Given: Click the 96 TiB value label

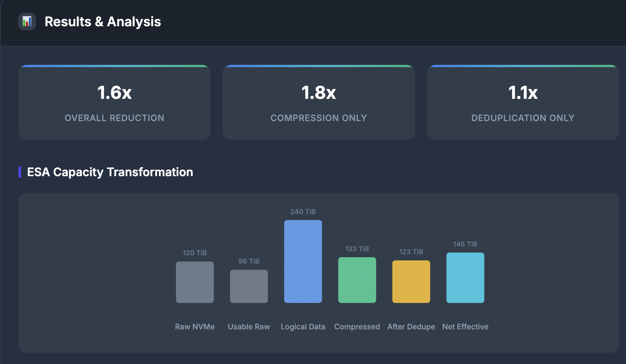Looking at the screenshot, I should [x=249, y=261].
